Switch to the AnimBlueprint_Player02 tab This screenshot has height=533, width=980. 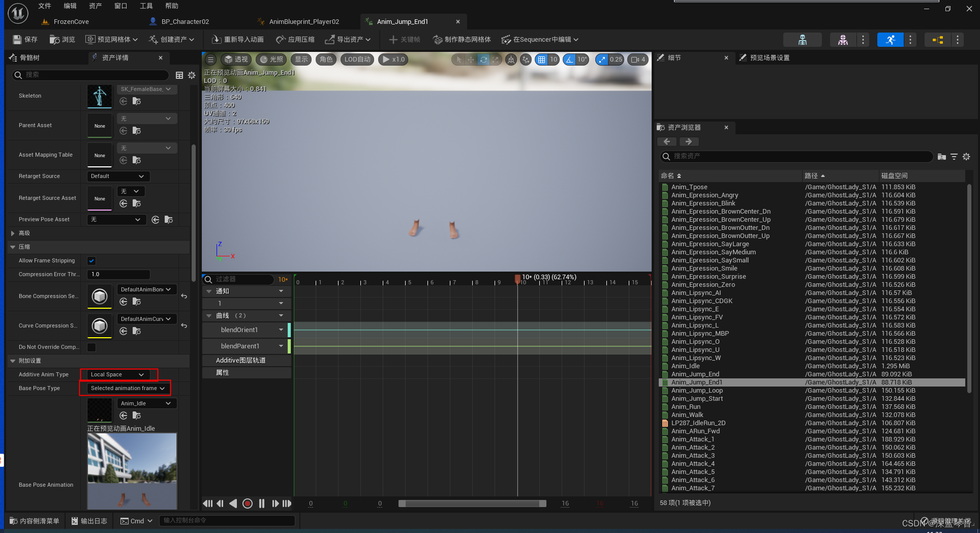(303, 22)
